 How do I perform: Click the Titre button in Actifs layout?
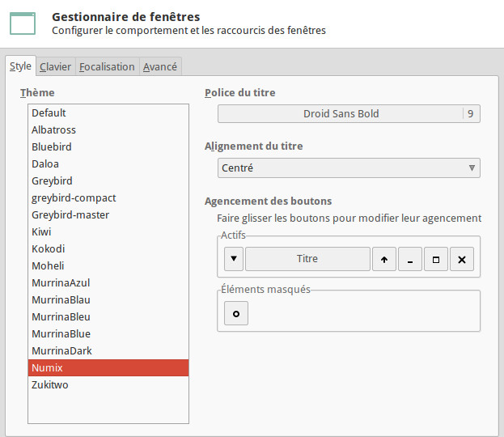[x=307, y=260]
